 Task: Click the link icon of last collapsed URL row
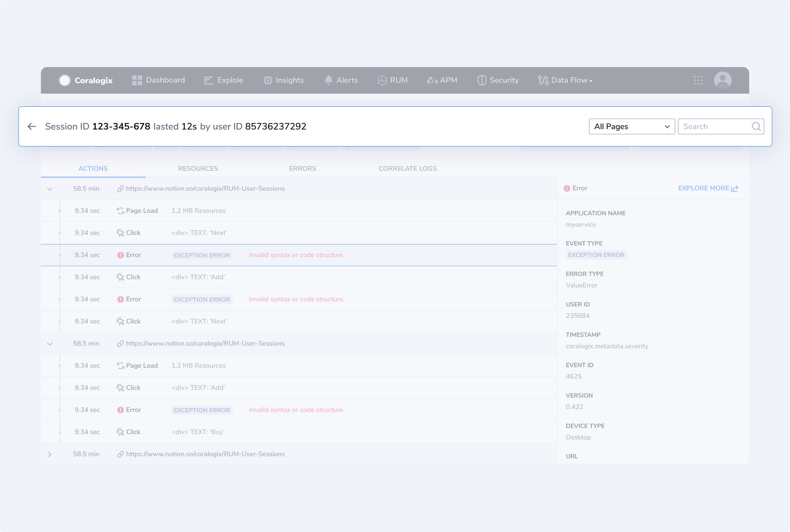[120, 454]
